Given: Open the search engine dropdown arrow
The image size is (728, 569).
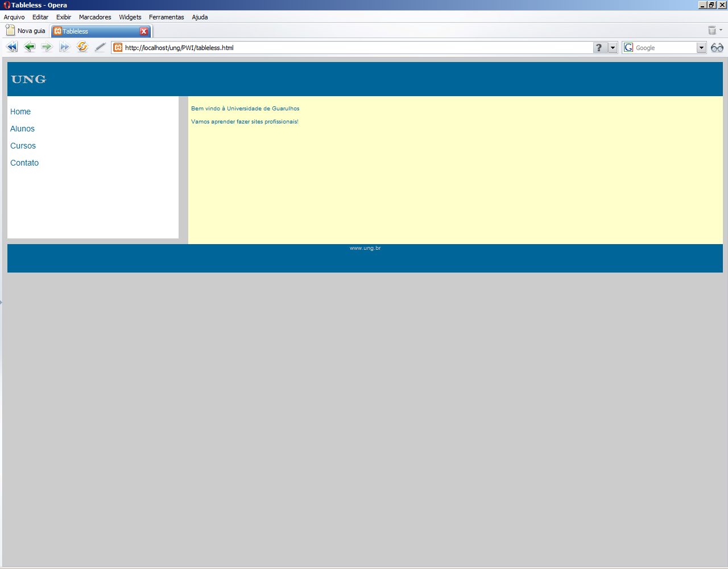Looking at the screenshot, I should 701,48.
